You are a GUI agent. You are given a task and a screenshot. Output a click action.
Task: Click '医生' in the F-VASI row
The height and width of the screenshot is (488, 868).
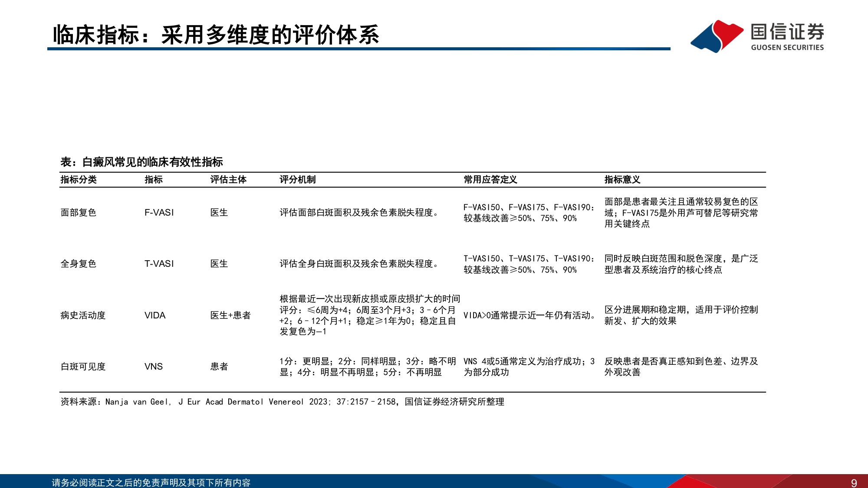pos(219,213)
